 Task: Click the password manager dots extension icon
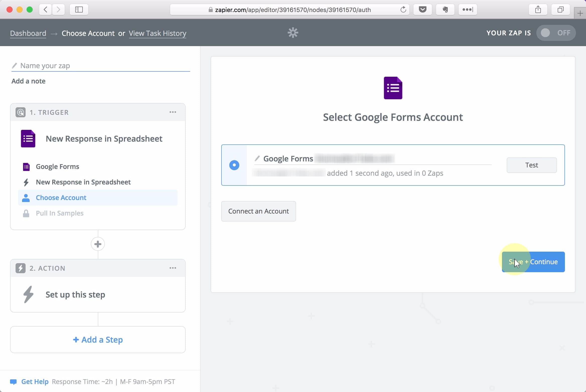click(468, 10)
